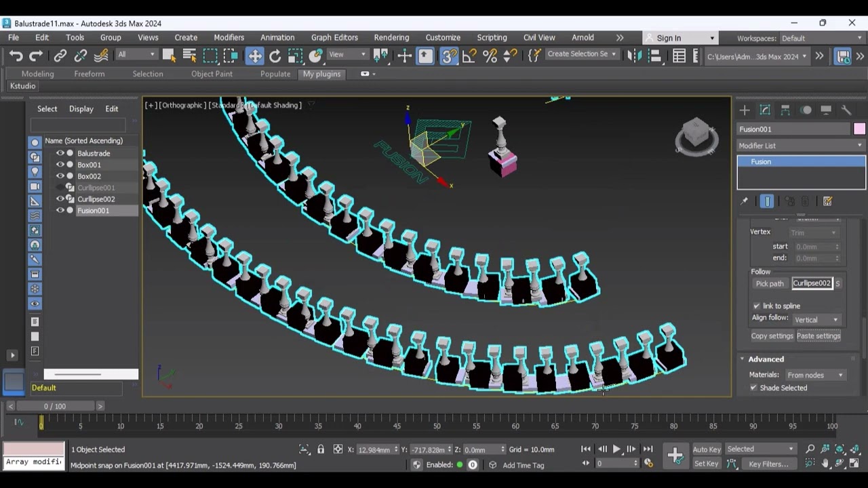Viewport: 868px width, 488px height.
Task: Switch to Object Paint ribbon tab
Action: point(212,74)
